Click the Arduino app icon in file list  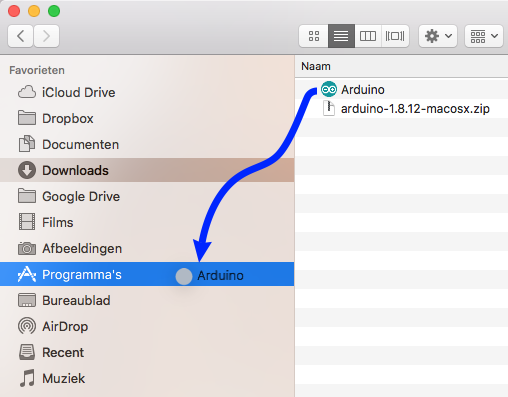point(329,89)
